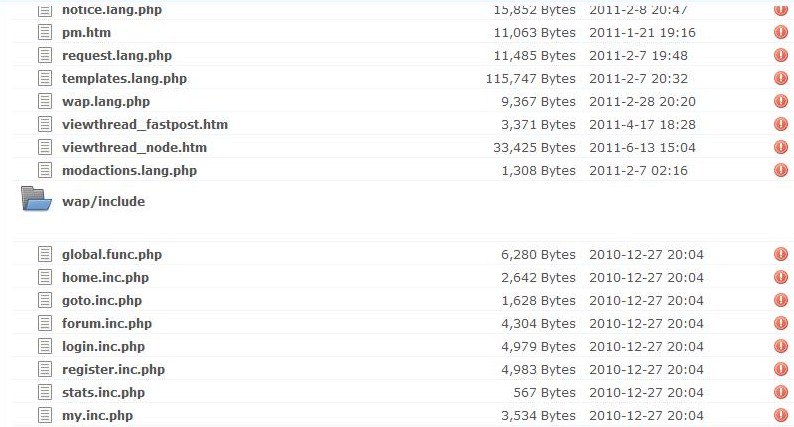Click the warning icon next to stats.inc.php
Viewport: 794px width, 427px height.
tap(781, 392)
